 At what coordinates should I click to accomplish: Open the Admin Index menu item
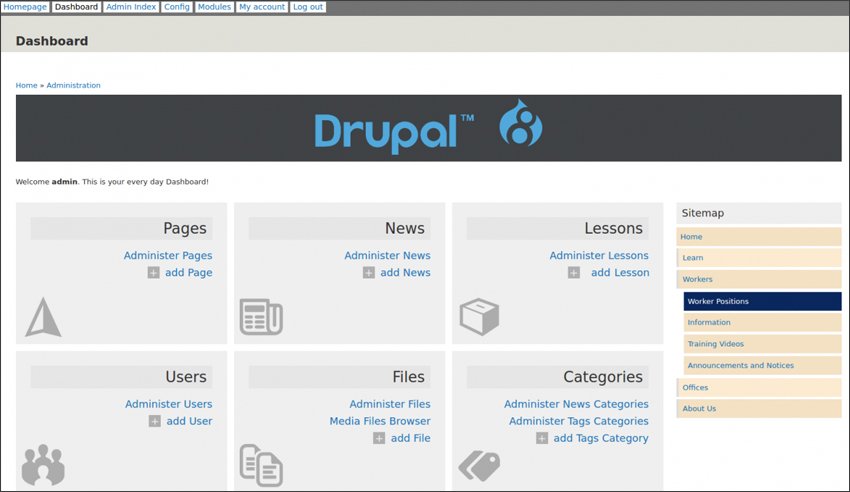point(131,7)
